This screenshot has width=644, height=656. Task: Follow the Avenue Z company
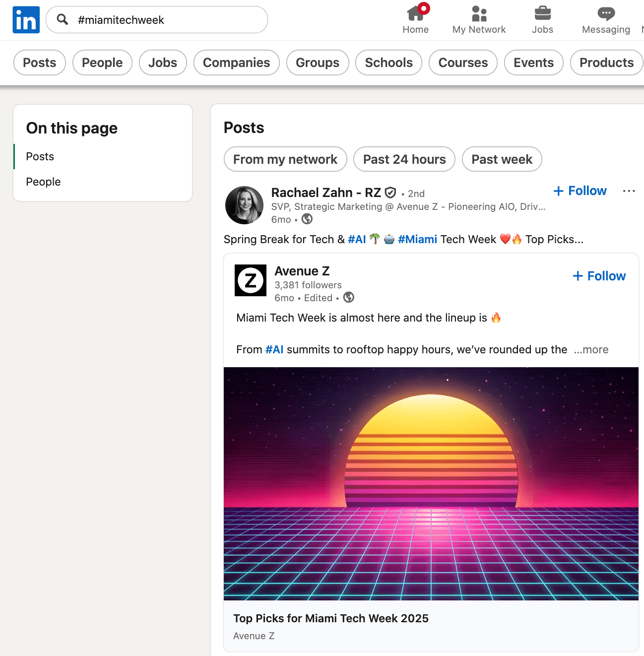tap(599, 276)
